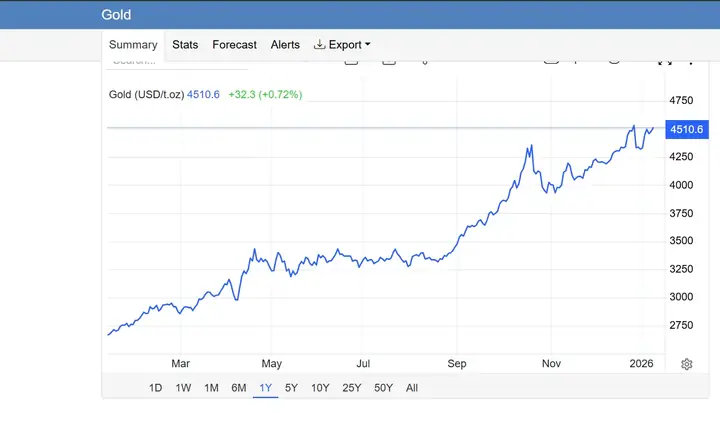Screen dimensions: 720x424
Task: Click the 4750 y-axis label
Action: click(681, 101)
